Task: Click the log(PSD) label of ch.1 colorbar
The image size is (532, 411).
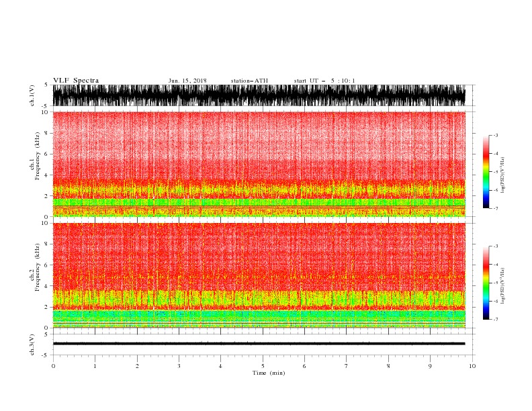Action: [503, 175]
